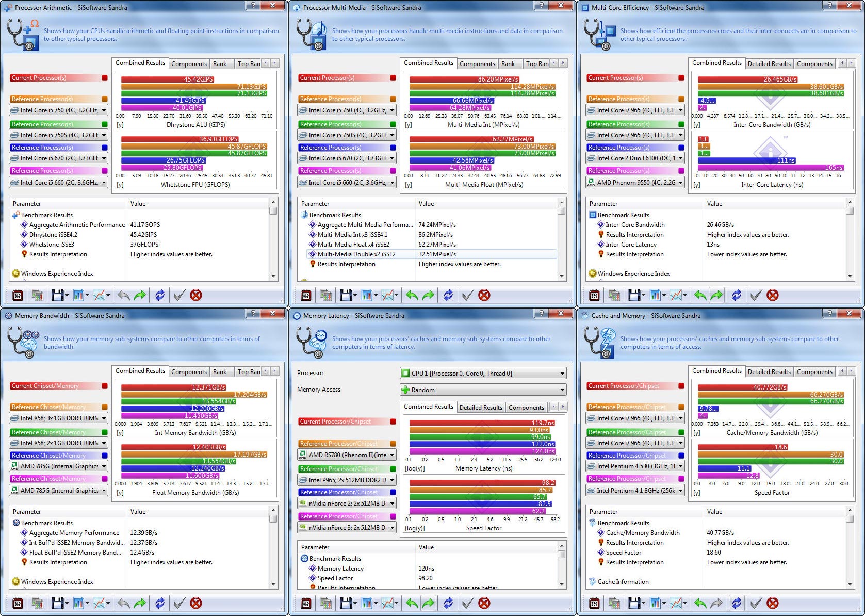Click the save floppy icon in Processor Multi-Media toolbar
This screenshot has height=616, width=865.
click(x=346, y=295)
